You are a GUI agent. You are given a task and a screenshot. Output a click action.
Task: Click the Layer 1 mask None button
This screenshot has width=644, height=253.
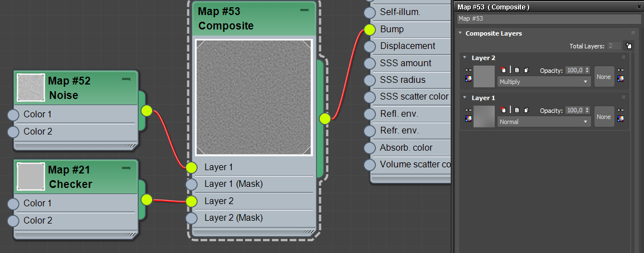[x=604, y=117]
